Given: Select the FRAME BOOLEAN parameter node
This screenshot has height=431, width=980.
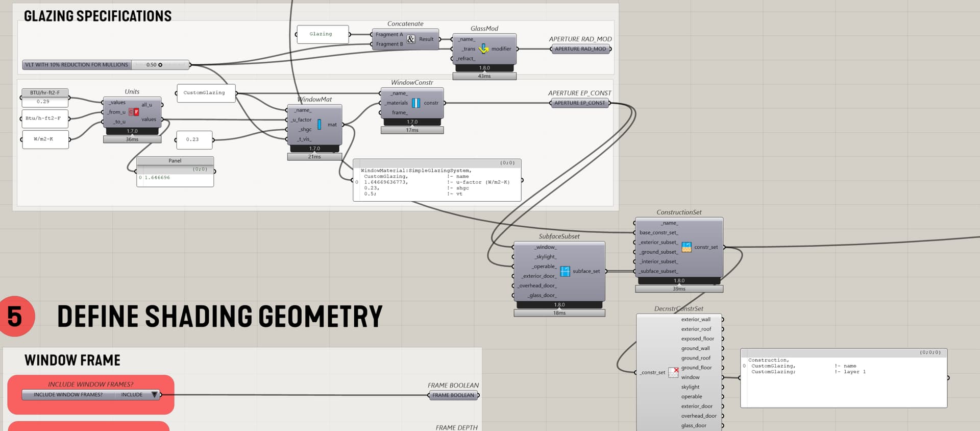Looking at the screenshot, I should point(453,395).
